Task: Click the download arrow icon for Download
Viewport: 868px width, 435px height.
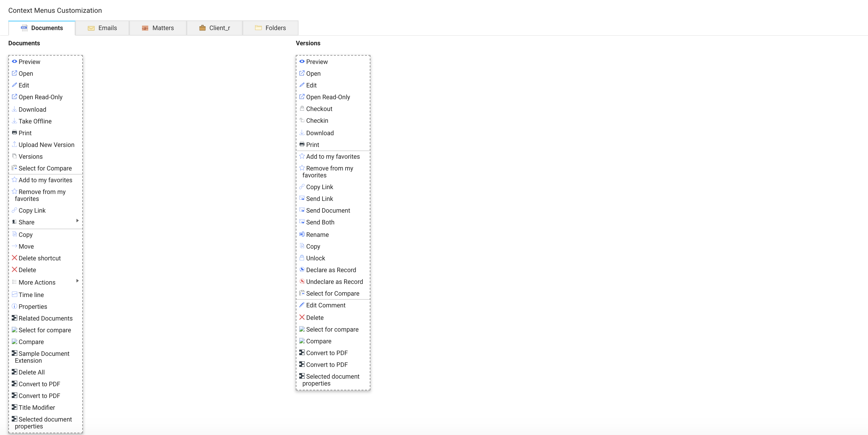Action: pos(15,109)
